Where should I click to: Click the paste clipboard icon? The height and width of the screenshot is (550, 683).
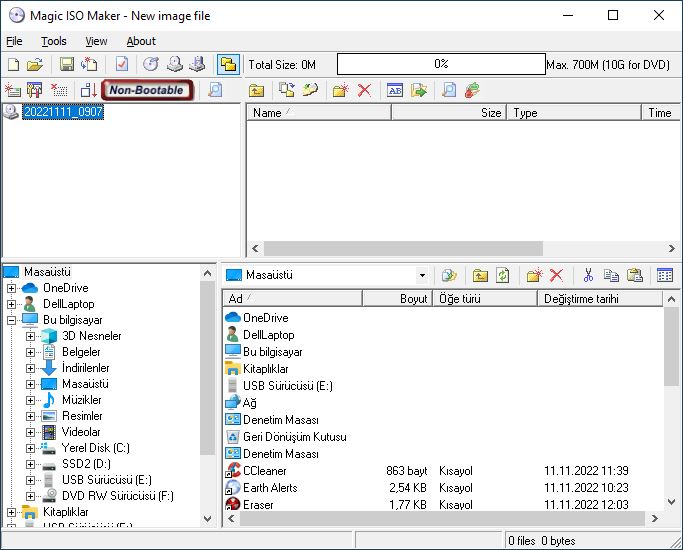635,275
